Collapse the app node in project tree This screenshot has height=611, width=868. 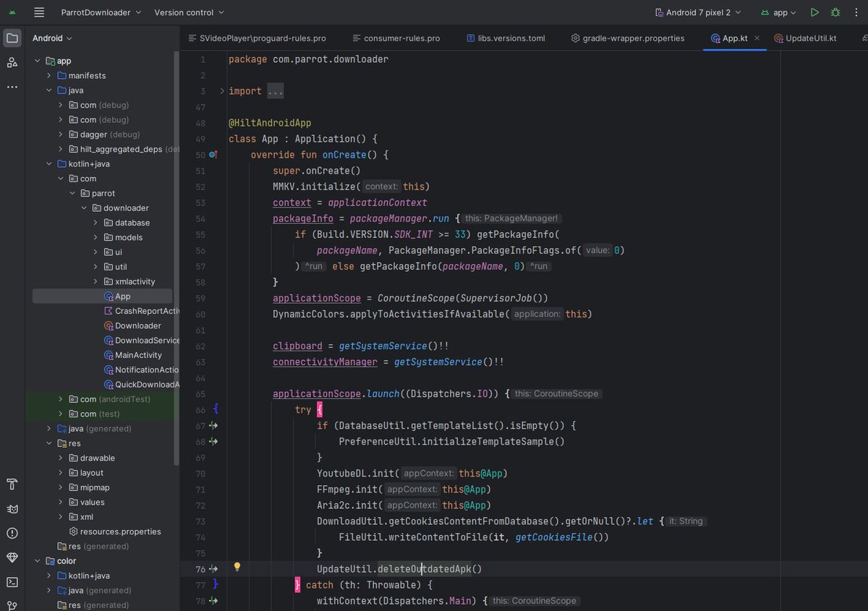click(x=37, y=61)
